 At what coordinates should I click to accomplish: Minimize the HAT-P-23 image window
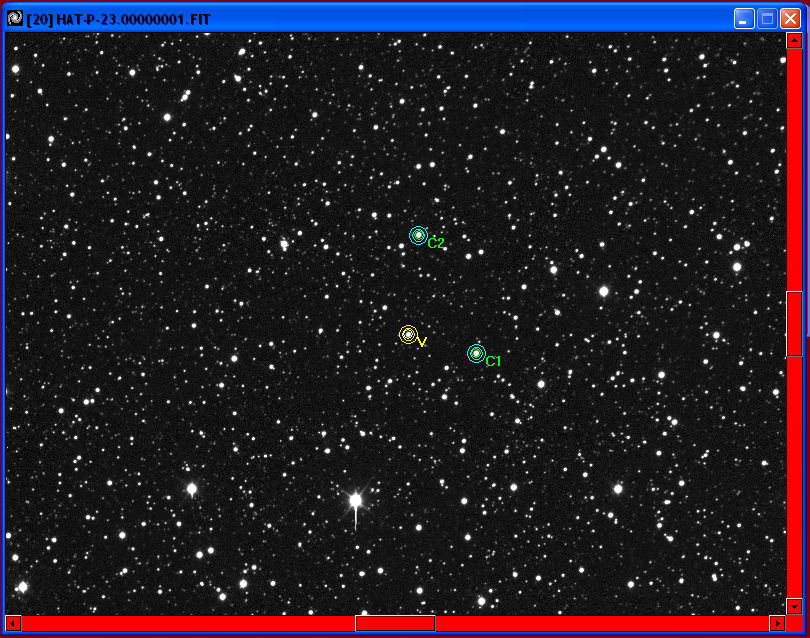[744, 19]
